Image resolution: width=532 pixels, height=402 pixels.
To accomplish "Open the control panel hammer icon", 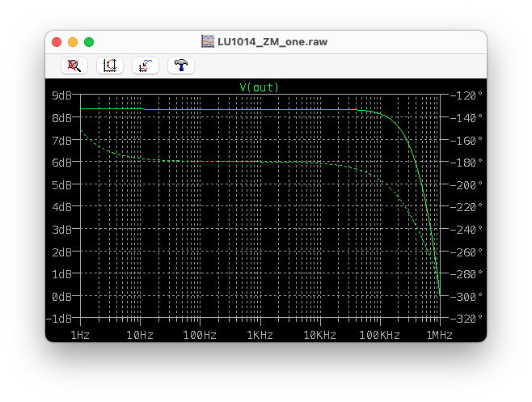I will click(181, 66).
